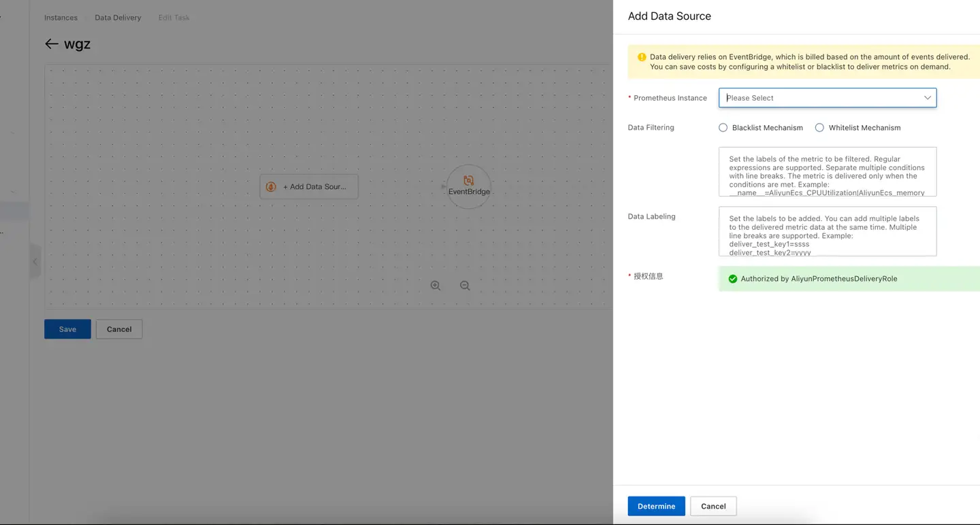
Task: Collapse the canvas panel with the left chevron
Action: click(35, 261)
